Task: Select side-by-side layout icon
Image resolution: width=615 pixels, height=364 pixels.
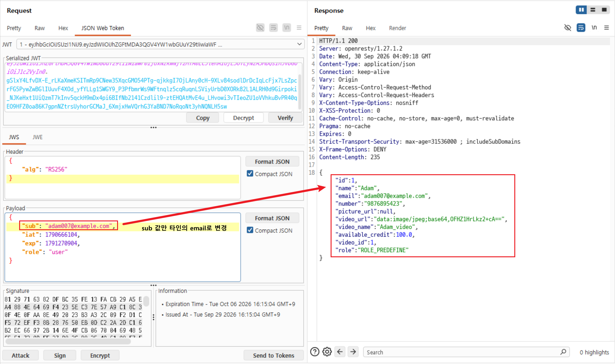Action: pyautogui.click(x=581, y=10)
